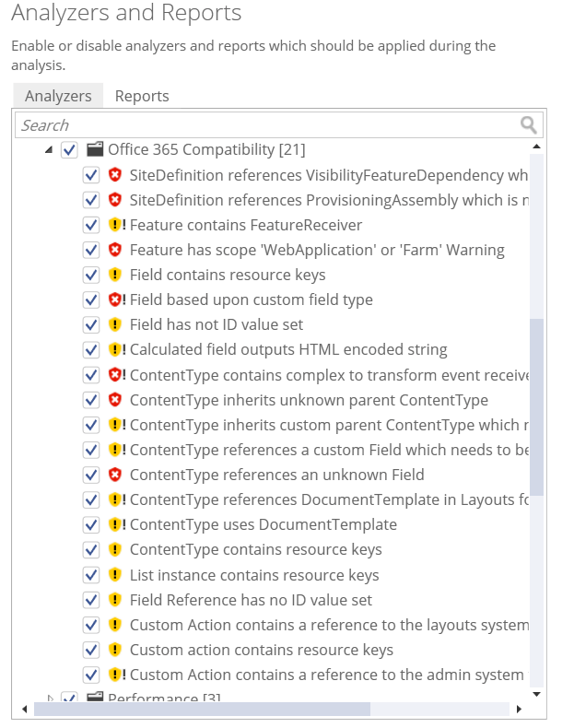This screenshot has height=728, width=574.
Task: Uncheck 'Field has not ID value set' checkbox
Action: pos(91,325)
